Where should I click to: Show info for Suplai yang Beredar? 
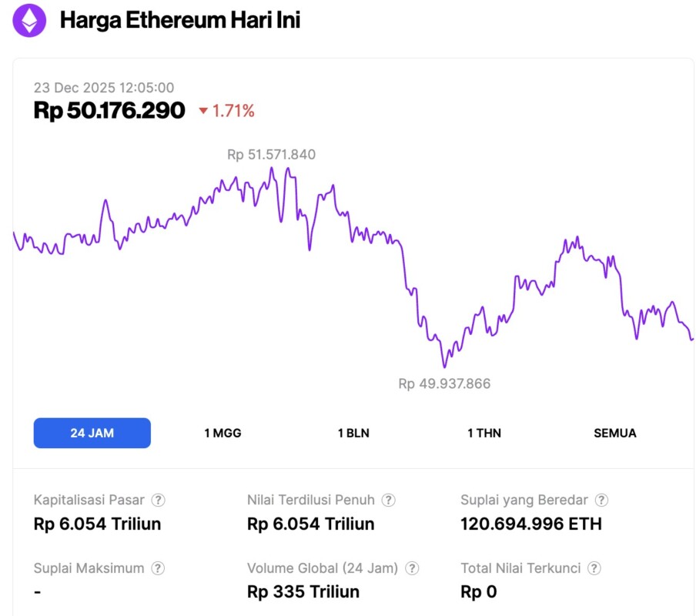click(x=602, y=500)
